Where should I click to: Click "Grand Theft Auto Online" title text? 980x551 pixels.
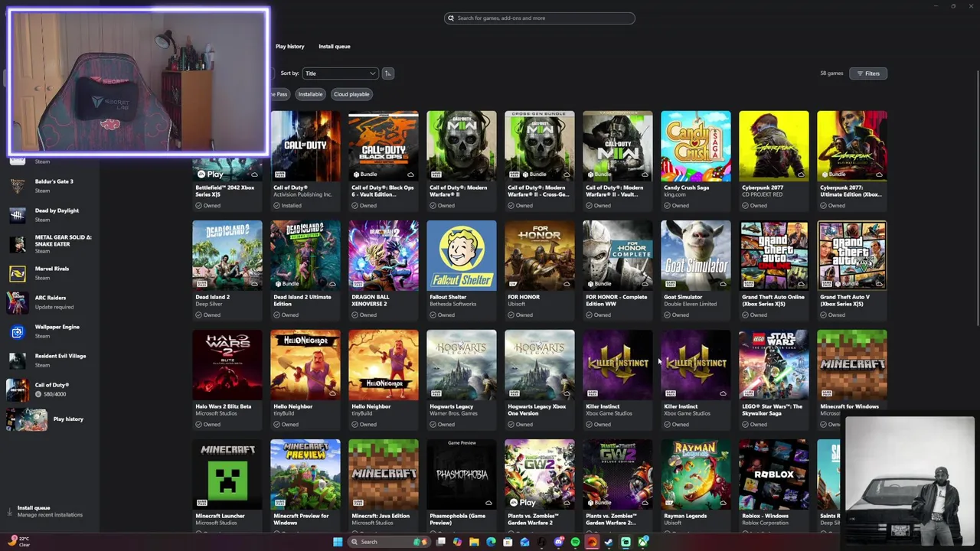tap(773, 300)
